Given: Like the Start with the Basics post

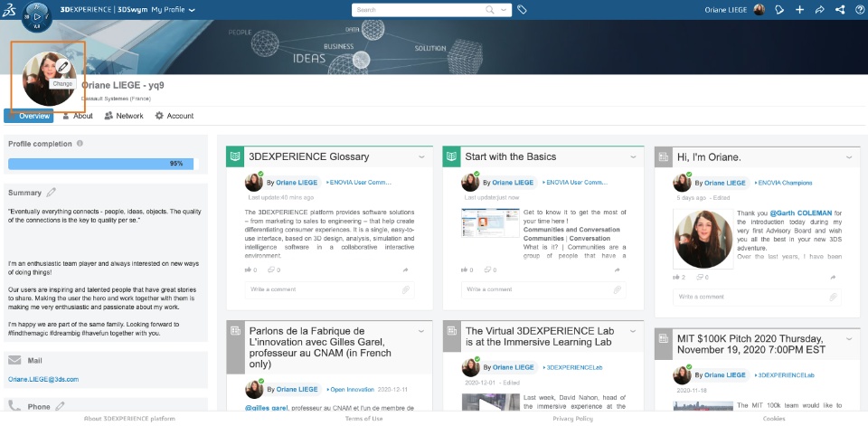Looking at the screenshot, I should pos(465,270).
